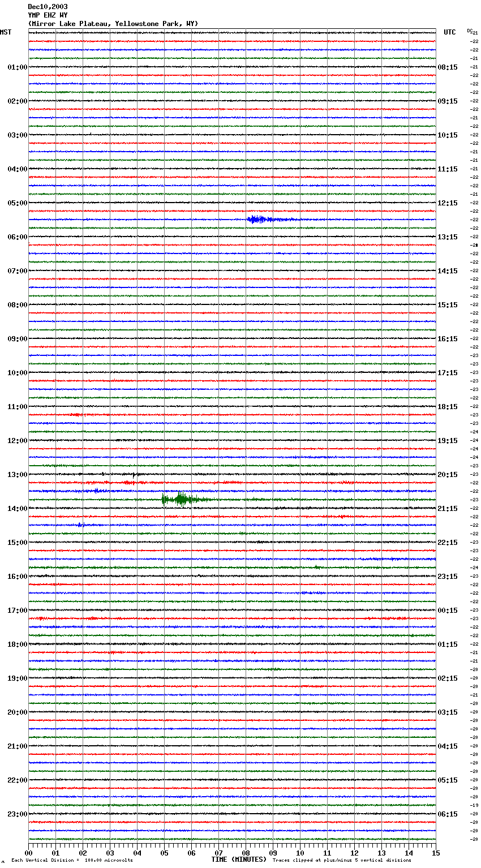Image resolution: width=481 pixels, height=868 pixels.
Task: Click minute 10 tick label on bottom axis
Action: point(300,853)
